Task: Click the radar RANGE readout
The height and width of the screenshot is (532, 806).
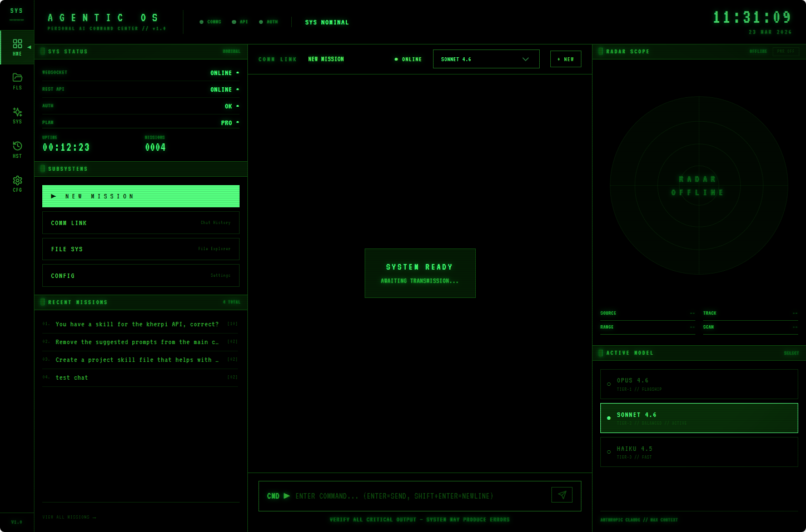Action: coord(648,327)
